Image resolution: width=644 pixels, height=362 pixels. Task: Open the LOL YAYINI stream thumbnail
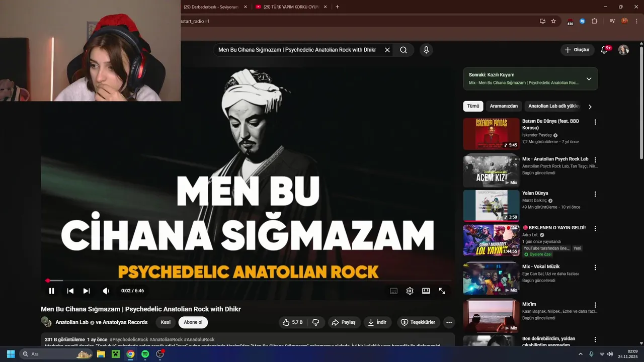(491, 240)
